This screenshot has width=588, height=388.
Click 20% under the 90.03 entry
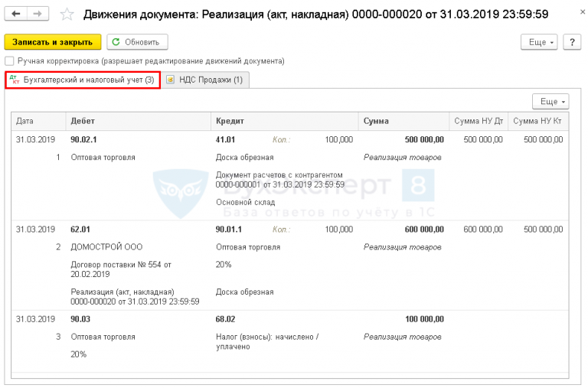78,354
